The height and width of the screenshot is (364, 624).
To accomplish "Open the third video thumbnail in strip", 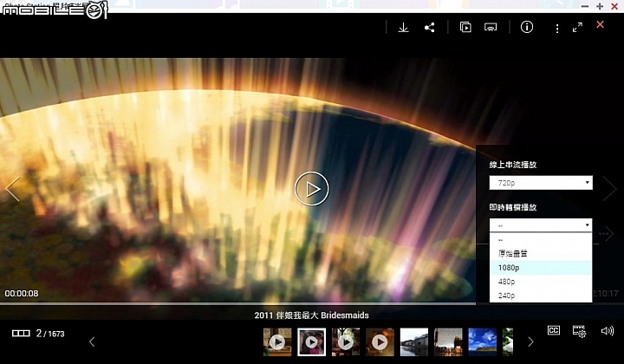I will pyautogui.click(x=346, y=341).
